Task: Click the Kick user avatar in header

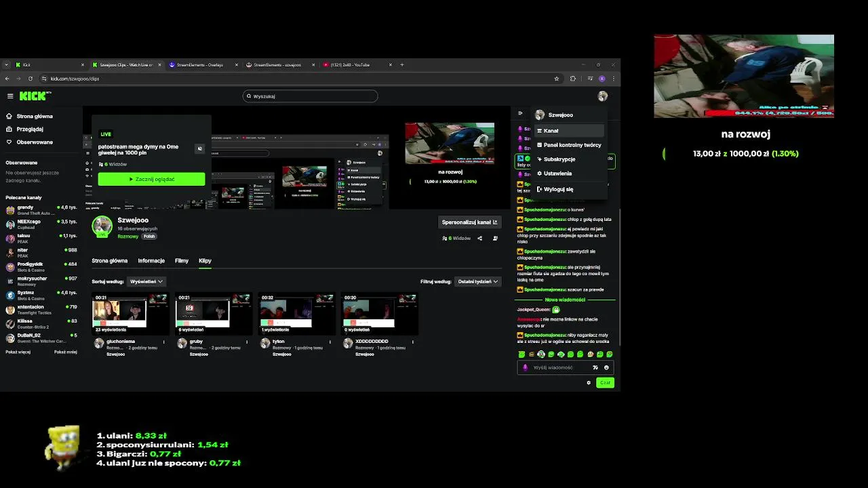Action: 602,96
